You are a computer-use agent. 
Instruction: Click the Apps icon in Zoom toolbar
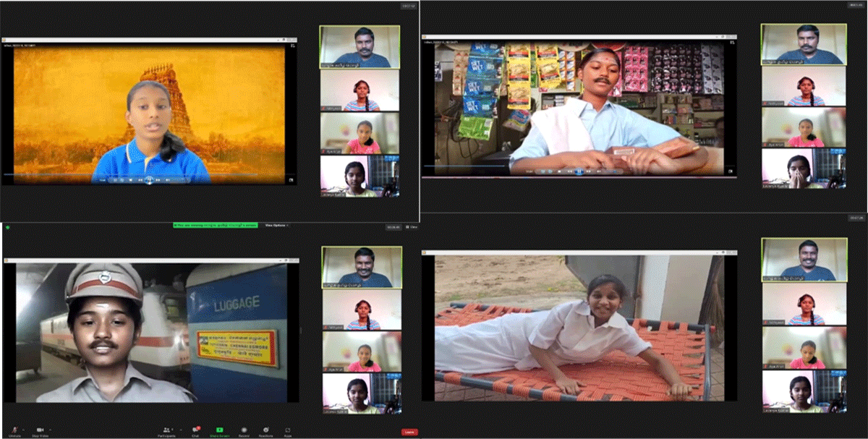(x=288, y=430)
